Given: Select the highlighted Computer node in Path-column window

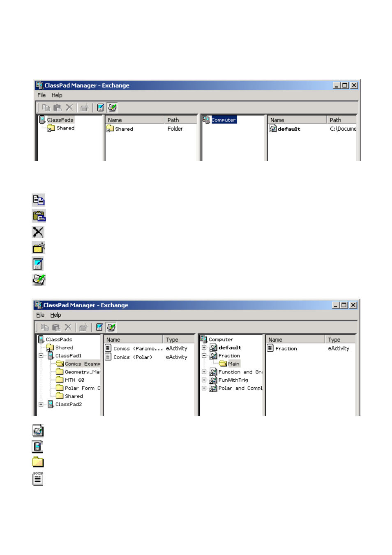Looking at the screenshot, I should [x=224, y=120].
